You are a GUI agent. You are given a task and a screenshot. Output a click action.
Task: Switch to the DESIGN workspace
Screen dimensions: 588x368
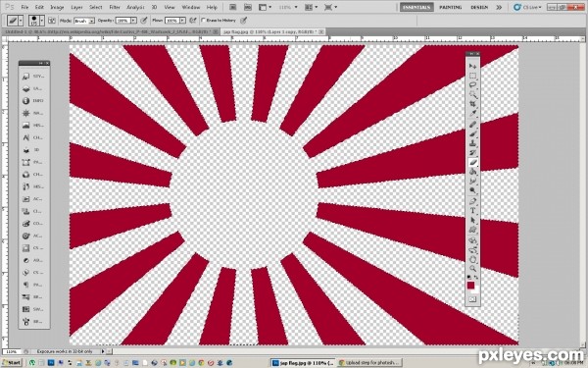[x=479, y=7]
